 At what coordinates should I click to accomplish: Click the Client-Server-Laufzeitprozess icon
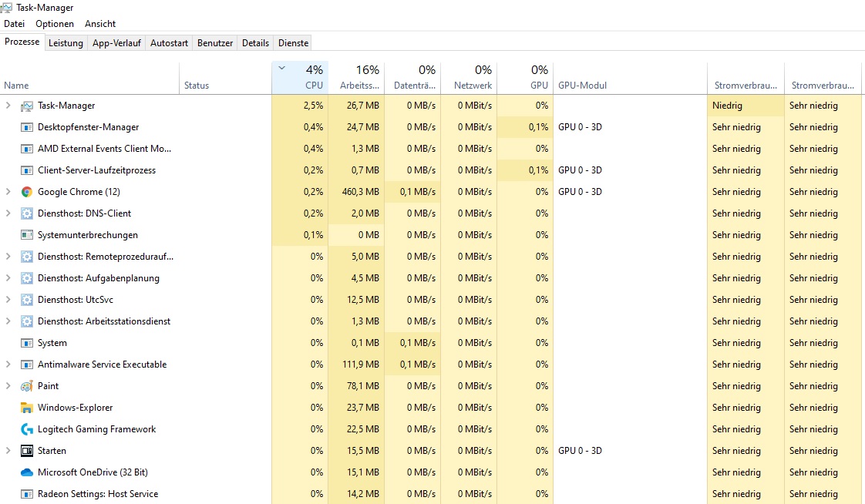[26, 170]
